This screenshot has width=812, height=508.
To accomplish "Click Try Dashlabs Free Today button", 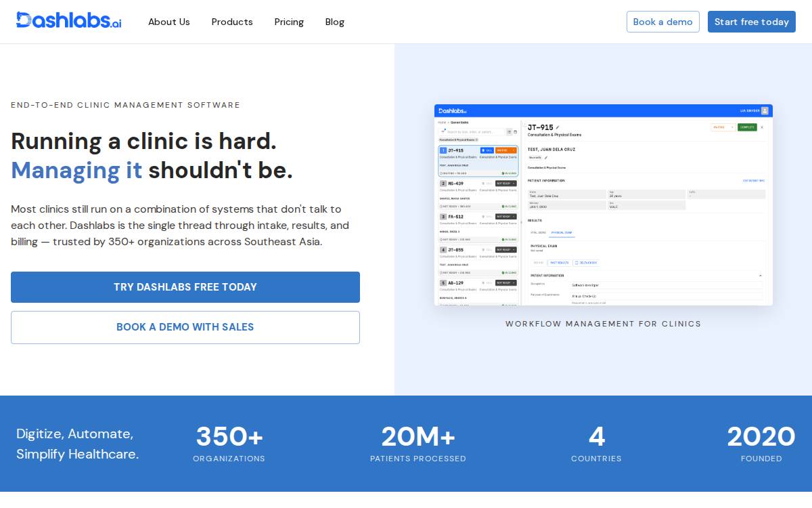I will pyautogui.click(x=185, y=287).
